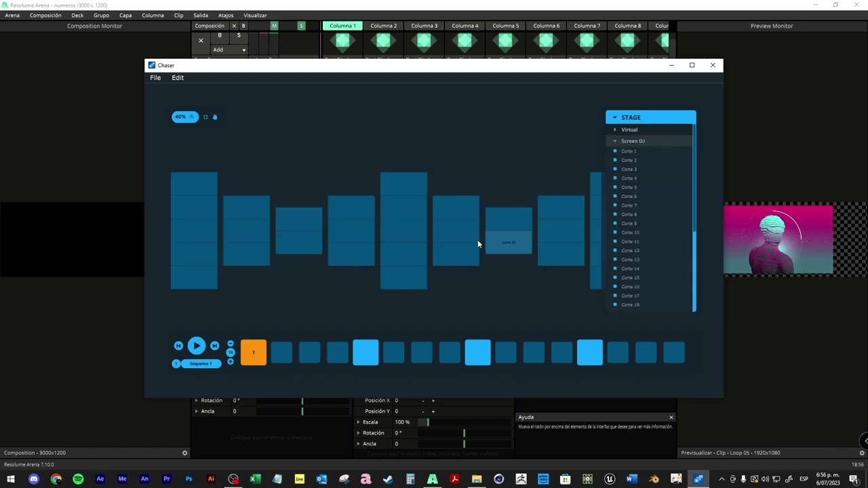Viewport: 868px width, 488px height.
Task: Click the clip thumbnail under Columna 5
Action: [505, 42]
